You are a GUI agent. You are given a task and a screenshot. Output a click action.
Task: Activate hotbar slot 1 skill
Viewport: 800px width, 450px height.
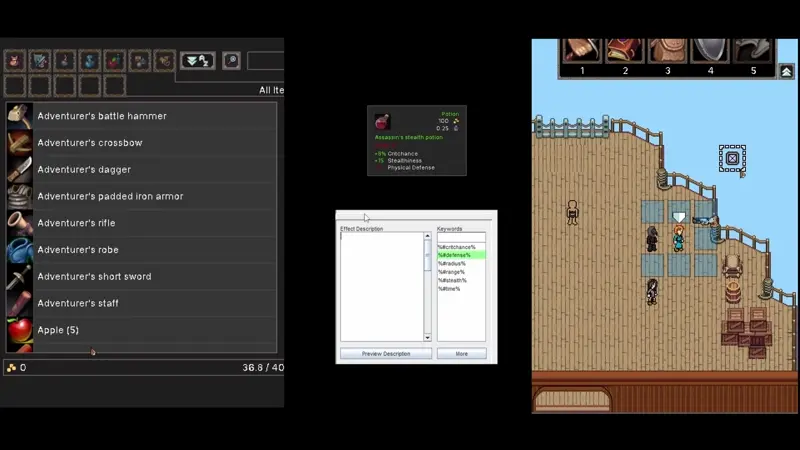(581, 52)
